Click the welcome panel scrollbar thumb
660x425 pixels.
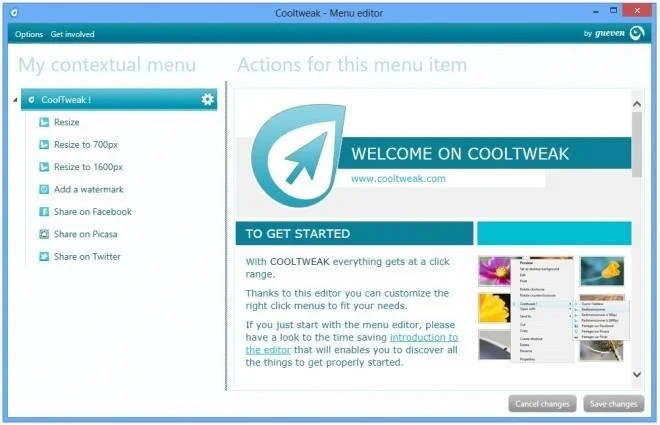(x=637, y=144)
